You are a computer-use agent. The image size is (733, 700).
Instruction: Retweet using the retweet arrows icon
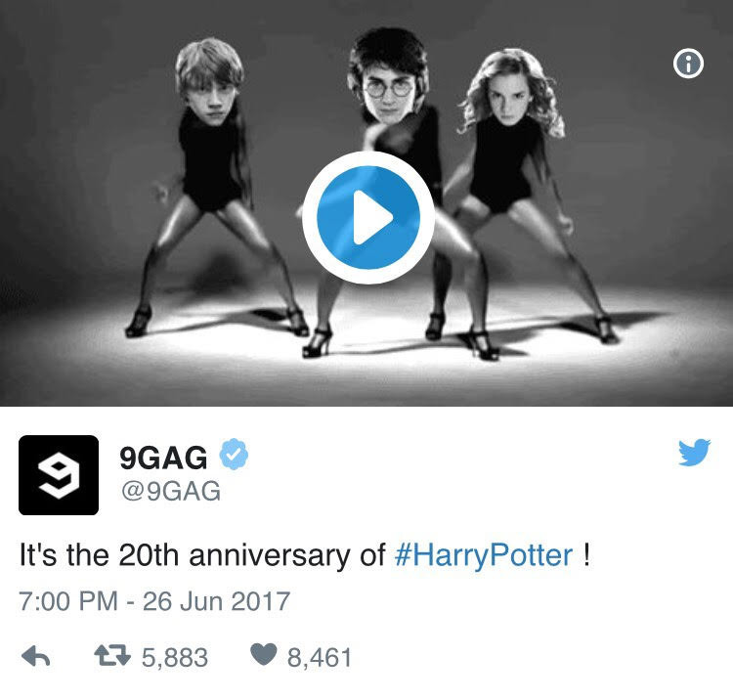(x=112, y=655)
